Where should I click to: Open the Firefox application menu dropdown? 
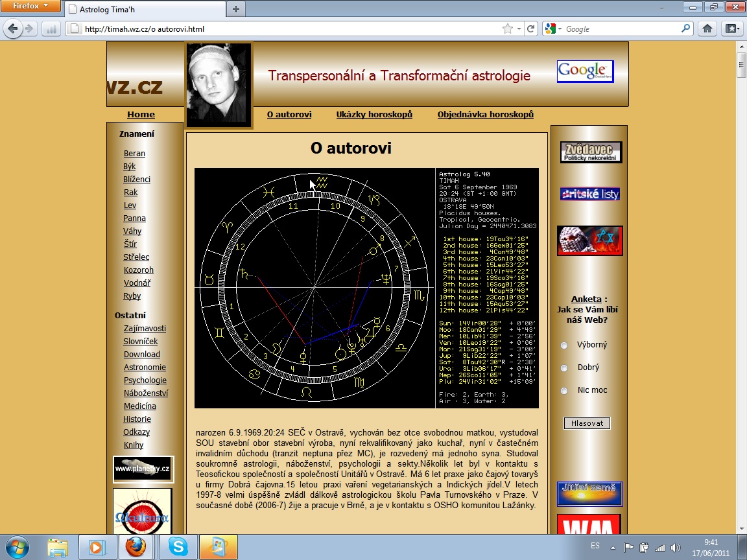(x=31, y=6)
